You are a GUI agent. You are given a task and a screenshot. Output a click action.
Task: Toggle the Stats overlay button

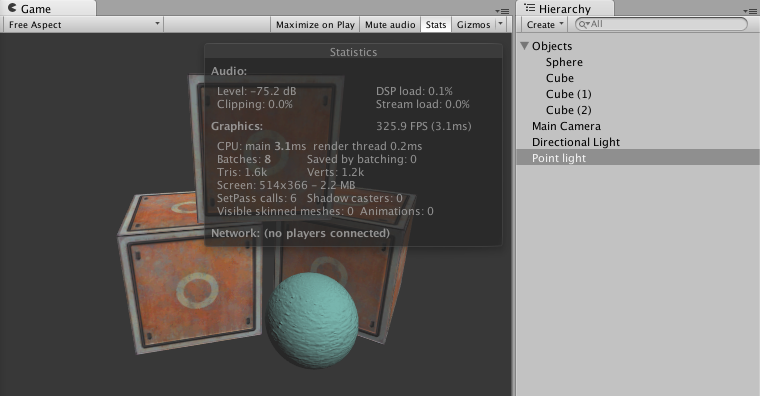436,25
